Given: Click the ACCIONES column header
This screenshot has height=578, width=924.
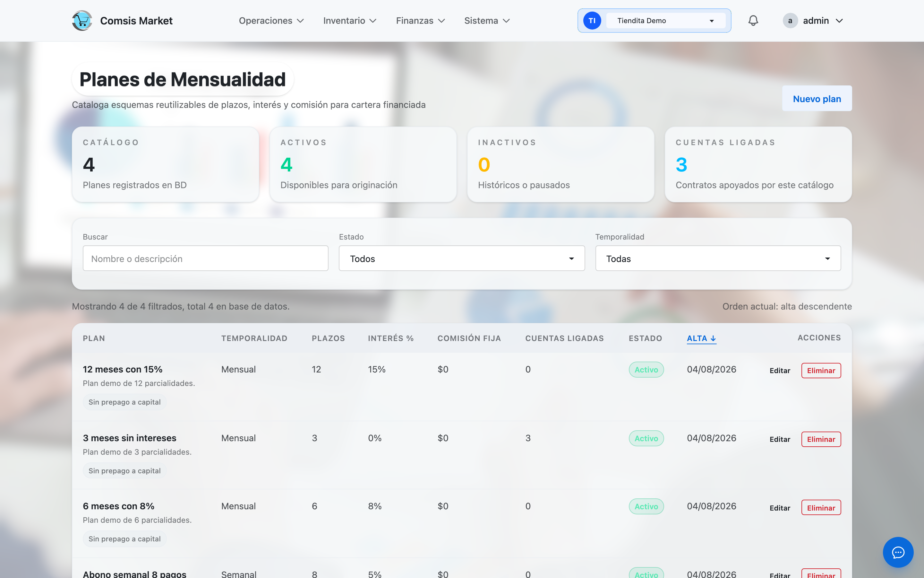Looking at the screenshot, I should pyautogui.click(x=819, y=337).
